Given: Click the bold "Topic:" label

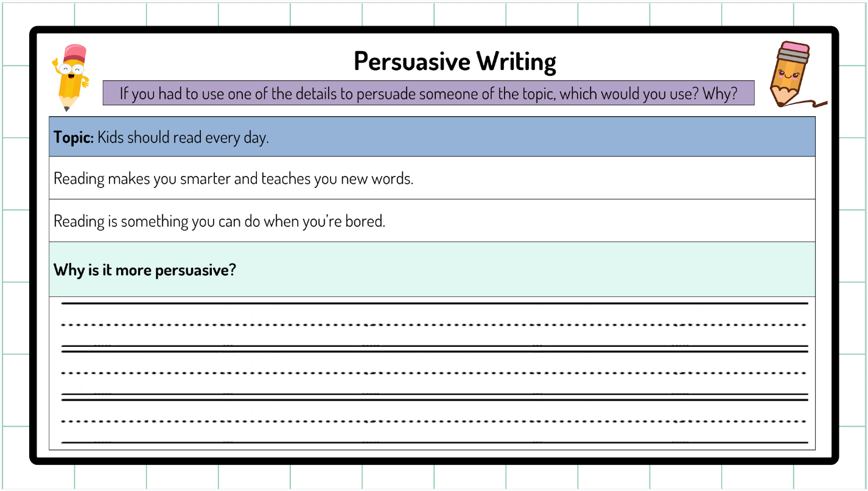Looking at the screenshot, I should 74,138.
